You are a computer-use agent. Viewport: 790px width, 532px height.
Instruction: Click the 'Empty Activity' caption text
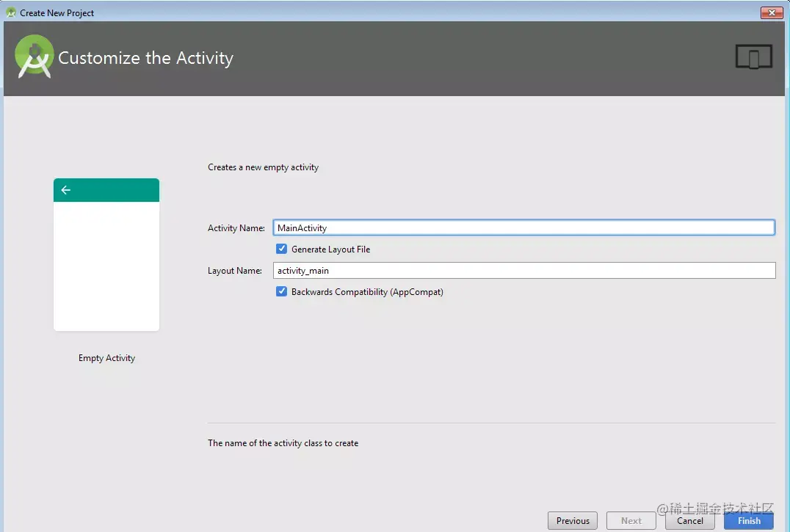[x=106, y=358]
